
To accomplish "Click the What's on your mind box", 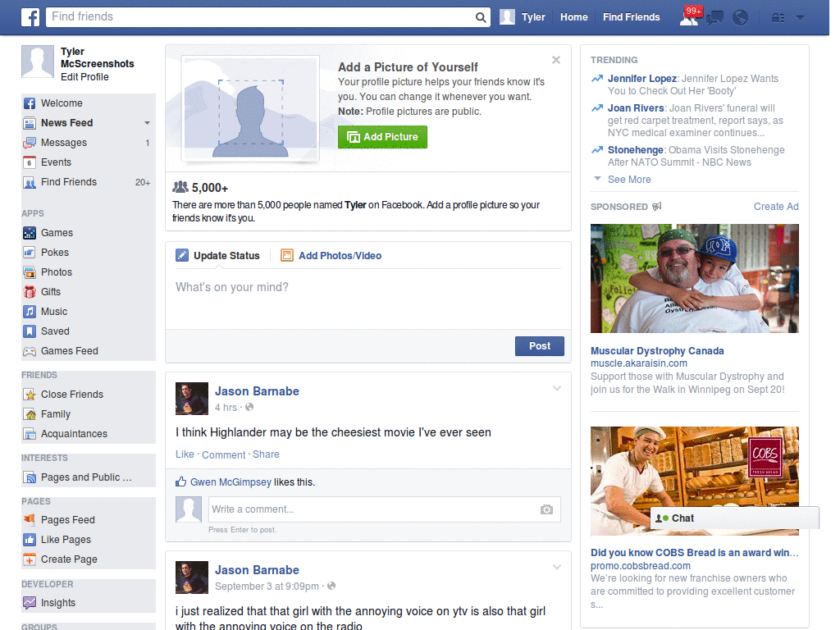I will coord(368,298).
